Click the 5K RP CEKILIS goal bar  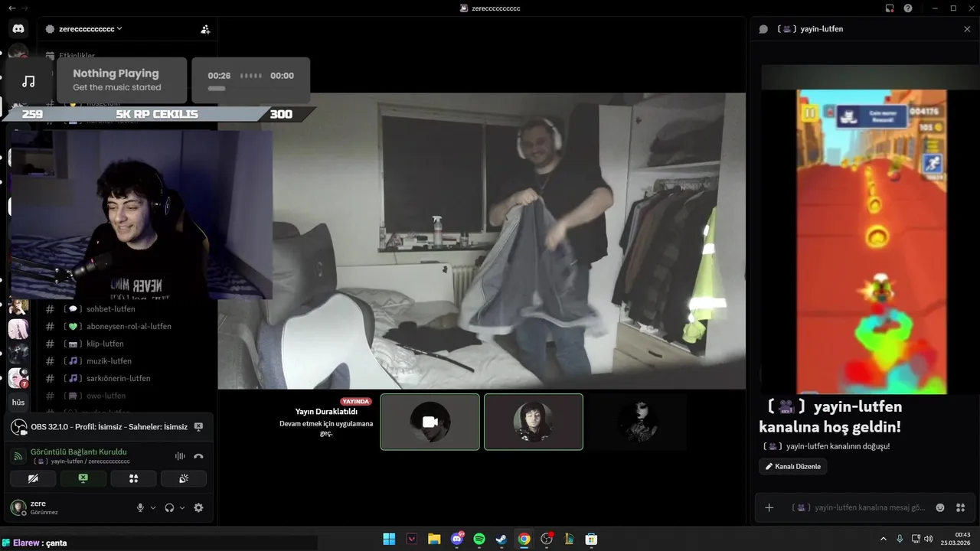click(x=158, y=114)
